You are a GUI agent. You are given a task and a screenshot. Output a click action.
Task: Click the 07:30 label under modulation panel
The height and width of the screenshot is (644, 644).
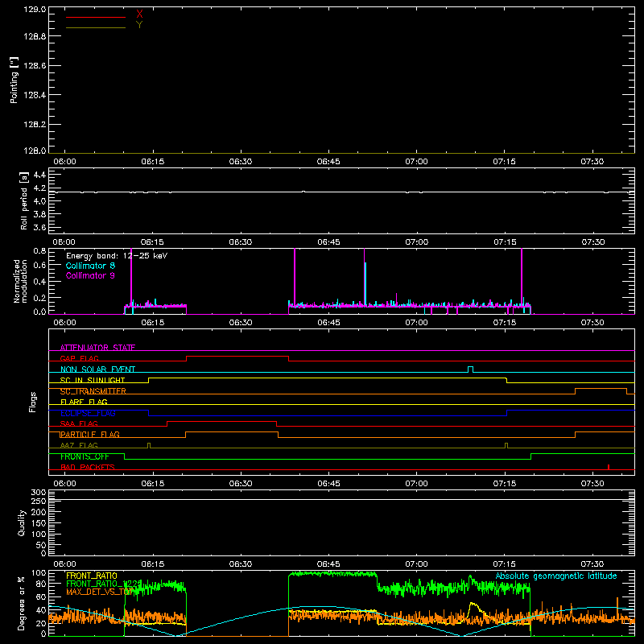pyautogui.click(x=592, y=323)
